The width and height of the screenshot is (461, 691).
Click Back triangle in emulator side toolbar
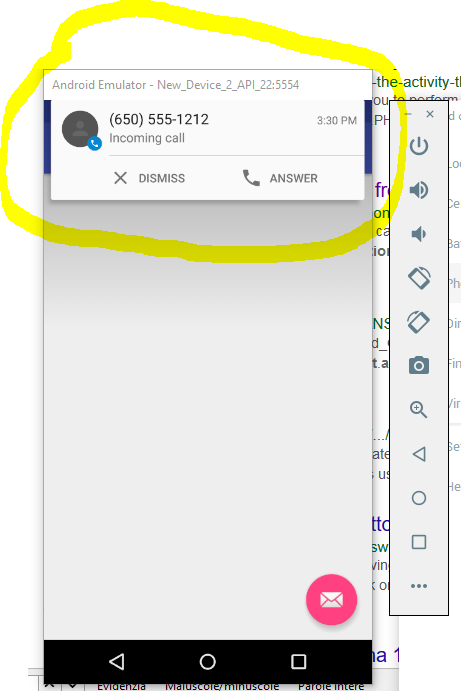coord(419,454)
